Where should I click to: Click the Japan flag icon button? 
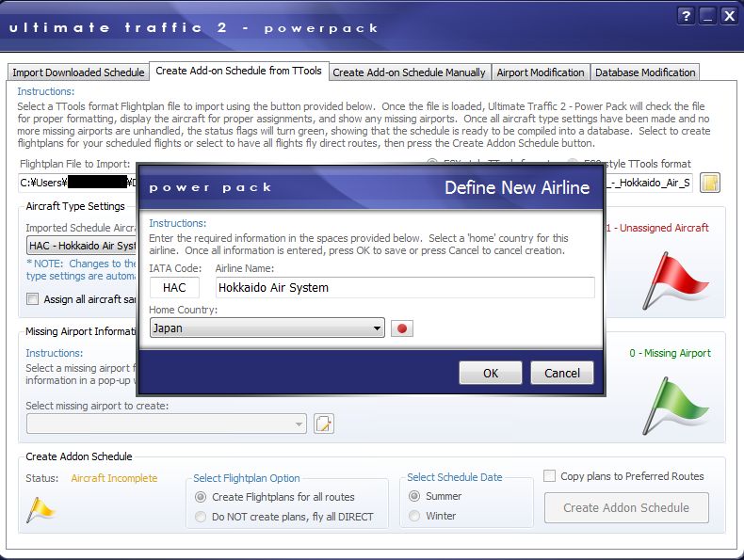click(402, 328)
